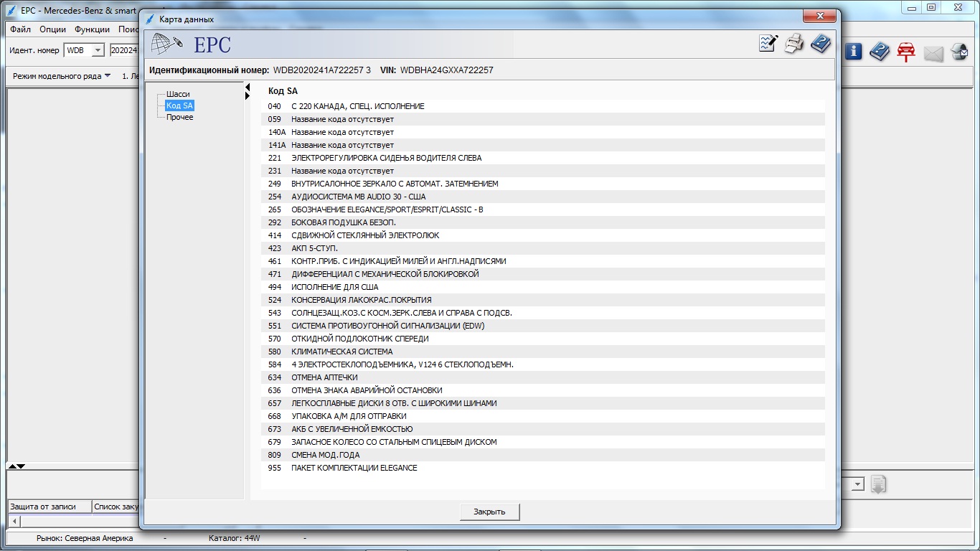Select the code 141A row

[x=543, y=145]
